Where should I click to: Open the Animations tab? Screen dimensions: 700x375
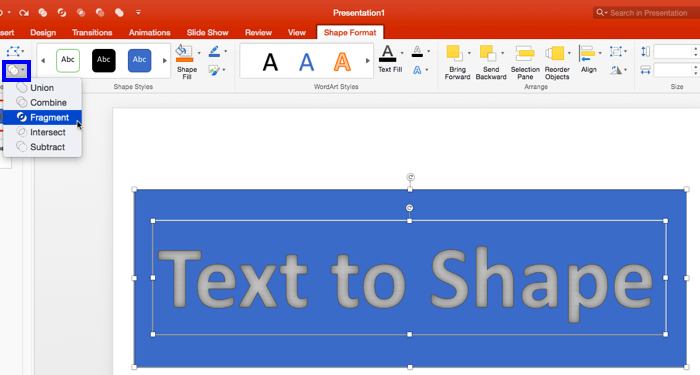click(149, 33)
